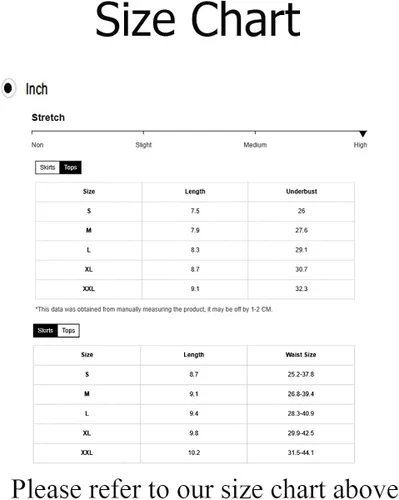Viewport: 399px width, 500px height.
Task: Switch to Skirts tab above first table
Action: (47, 167)
